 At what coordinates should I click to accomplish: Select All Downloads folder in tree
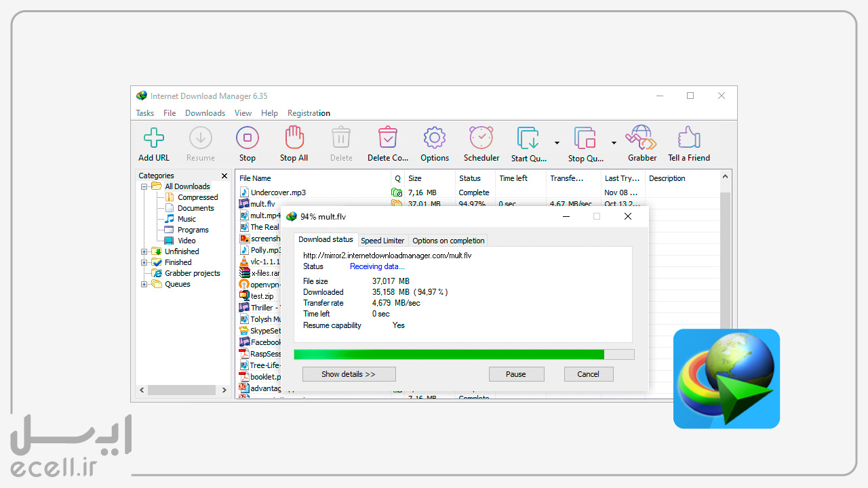pyautogui.click(x=187, y=186)
